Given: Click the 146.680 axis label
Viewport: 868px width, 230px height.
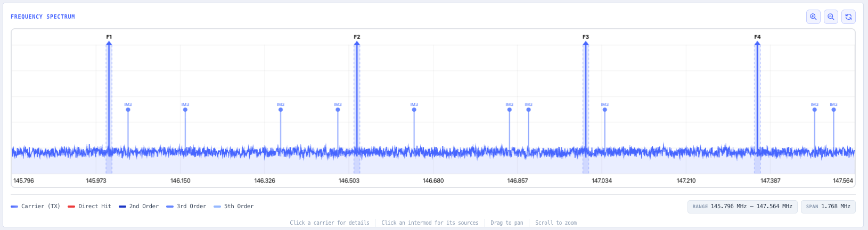Looking at the screenshot, I should point(433,181).
